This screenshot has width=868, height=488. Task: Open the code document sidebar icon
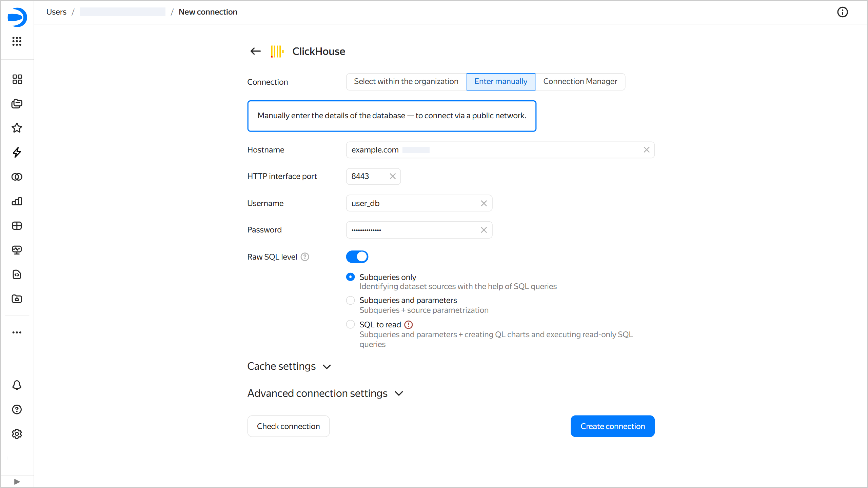[17, 274]
